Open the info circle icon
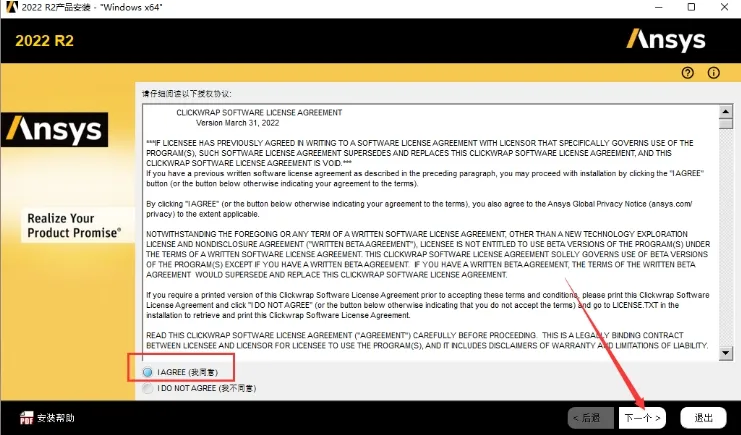Screen dimensions: 741x435 tap(714, 73)
